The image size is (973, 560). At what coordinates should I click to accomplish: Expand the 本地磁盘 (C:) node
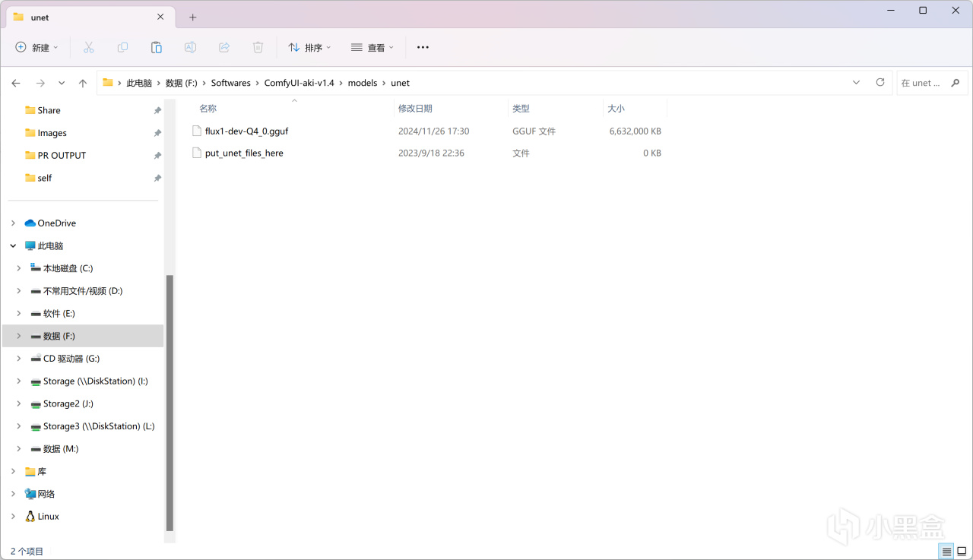tap(19, 268)
